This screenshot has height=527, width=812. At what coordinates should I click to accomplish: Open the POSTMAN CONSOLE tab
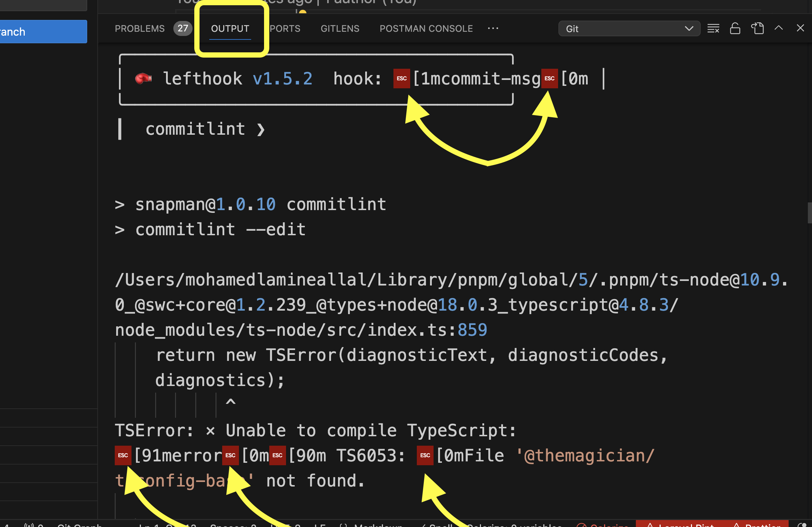point(426,29)
